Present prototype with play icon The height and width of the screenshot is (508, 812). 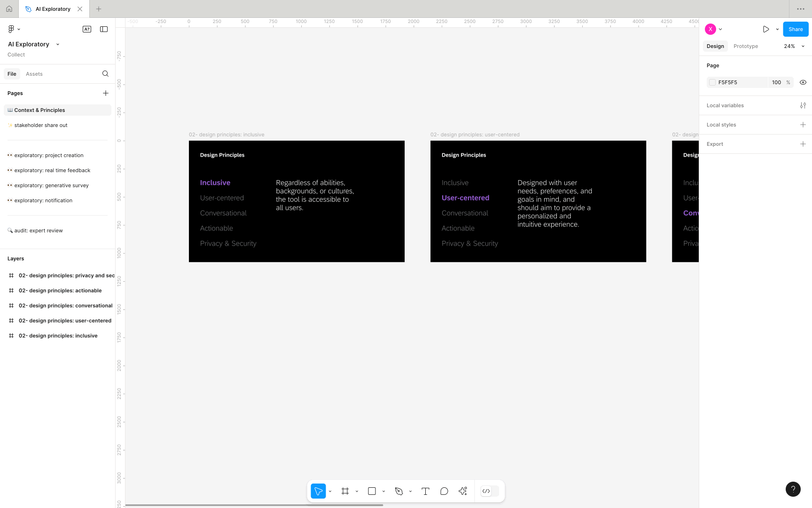[x=766, y=29]
